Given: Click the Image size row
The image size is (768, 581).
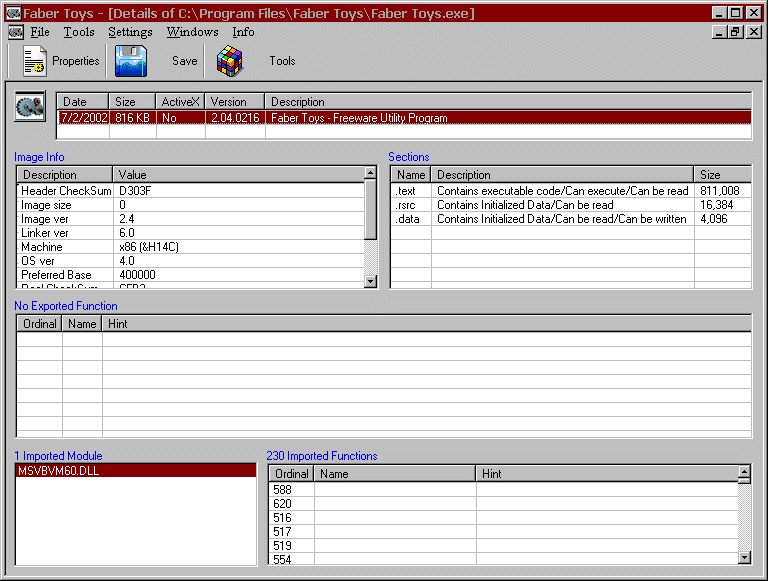Looking at the screenshot, I should [191, 205].
